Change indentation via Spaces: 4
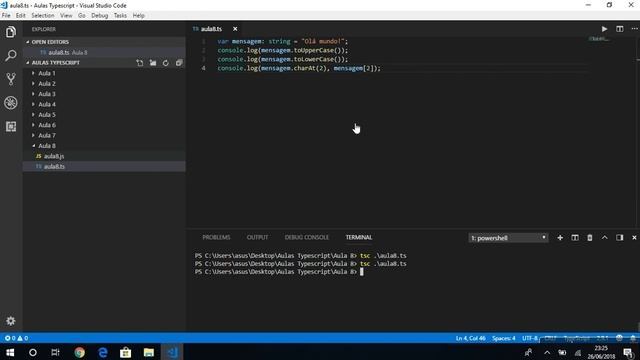The height and width of the screenshot is (360, 640). [x=504, y=338]
